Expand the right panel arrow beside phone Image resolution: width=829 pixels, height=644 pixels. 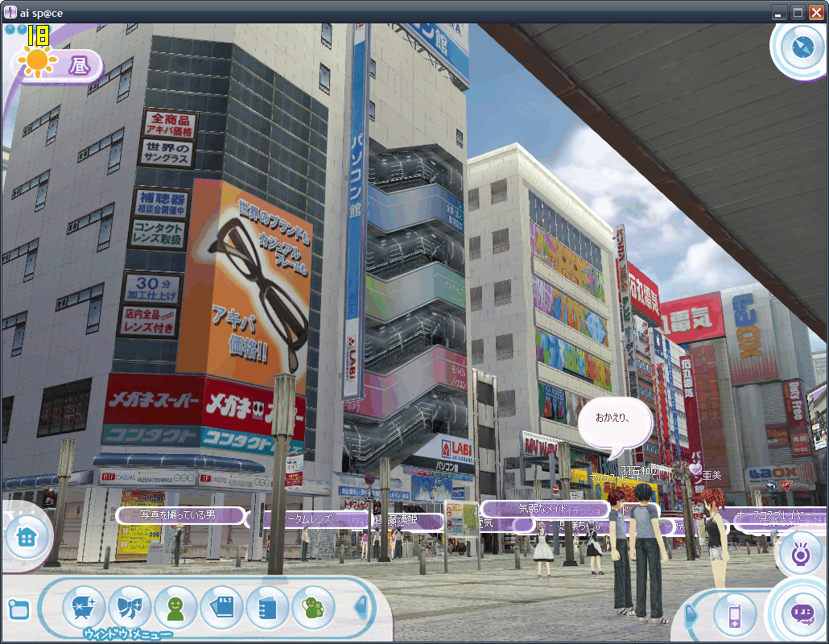[x=691, y=614]
